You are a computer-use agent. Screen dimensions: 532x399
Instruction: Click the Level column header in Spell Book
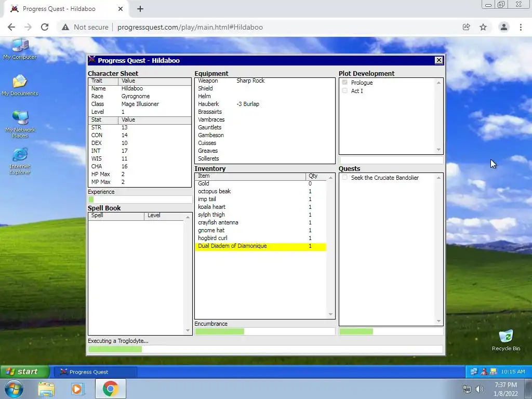coord(164,216)
